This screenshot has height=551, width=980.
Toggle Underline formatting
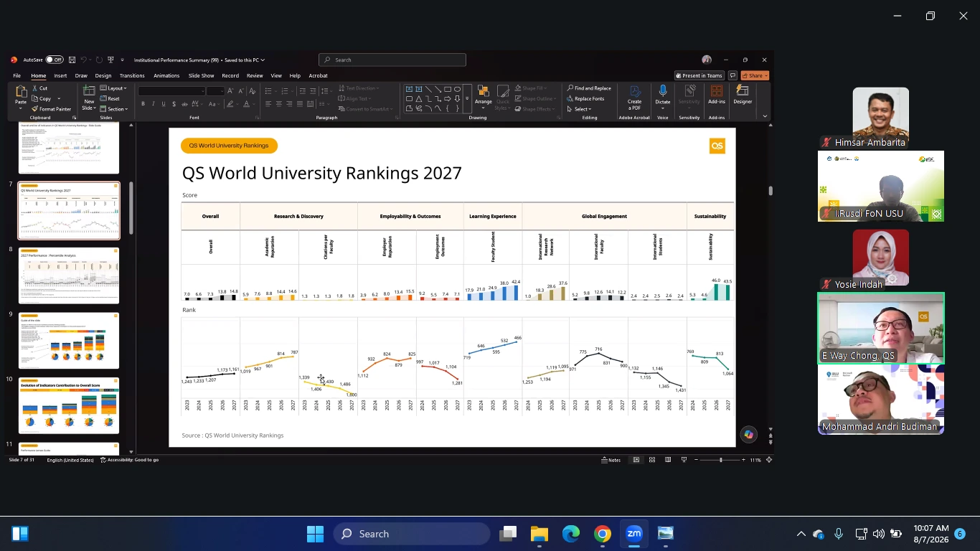163,104
